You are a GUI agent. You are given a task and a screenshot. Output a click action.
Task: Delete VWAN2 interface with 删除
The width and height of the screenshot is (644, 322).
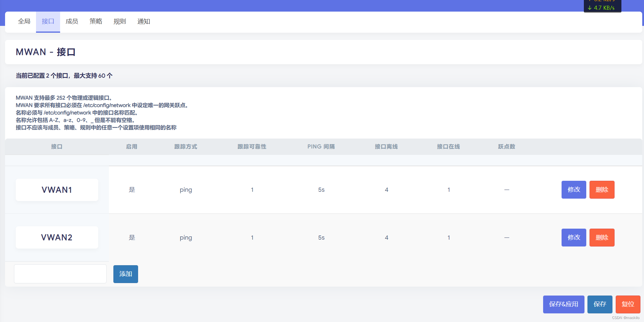(602, 238)
